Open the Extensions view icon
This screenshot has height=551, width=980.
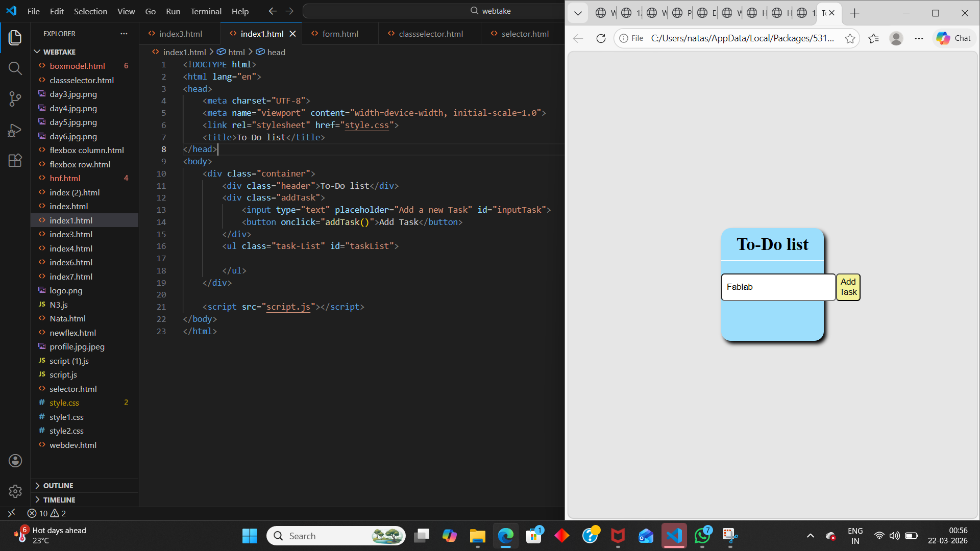click(x=15, y=161)
